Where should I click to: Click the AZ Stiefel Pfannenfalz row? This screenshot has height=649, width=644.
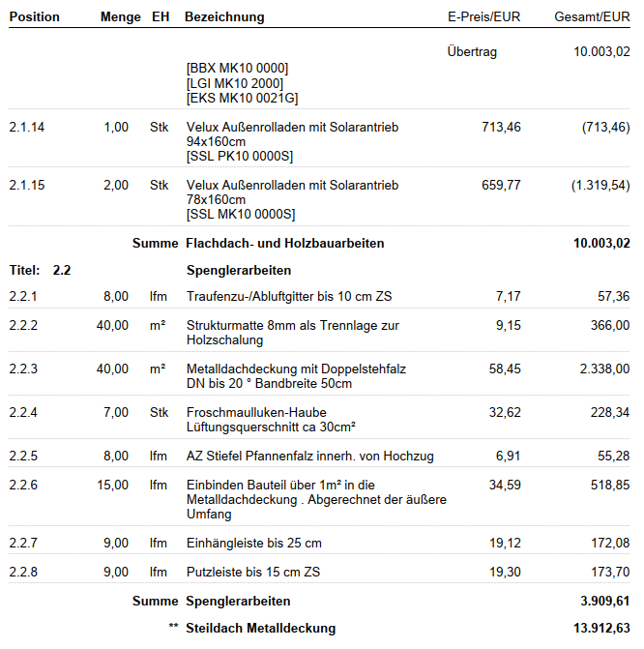point(319,456)
